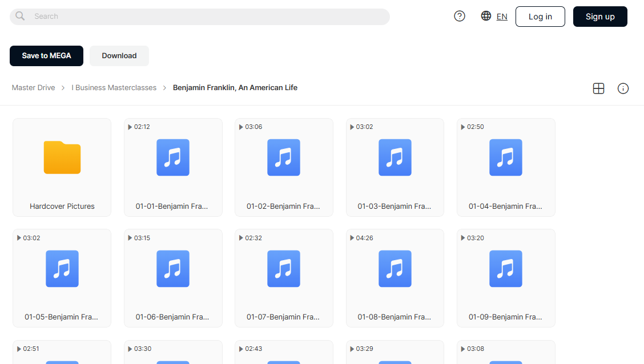Screen dimensions: 644x364
Task: Play the 02:51 duration track
Action: [28, 349]
